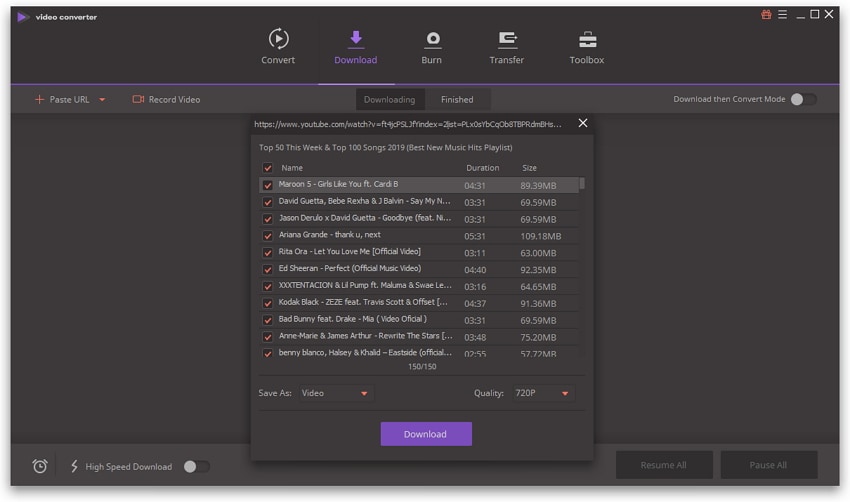Click the gift box icon in title bar
This screenshot has width=850, height=502.
(x=765, y=15)
